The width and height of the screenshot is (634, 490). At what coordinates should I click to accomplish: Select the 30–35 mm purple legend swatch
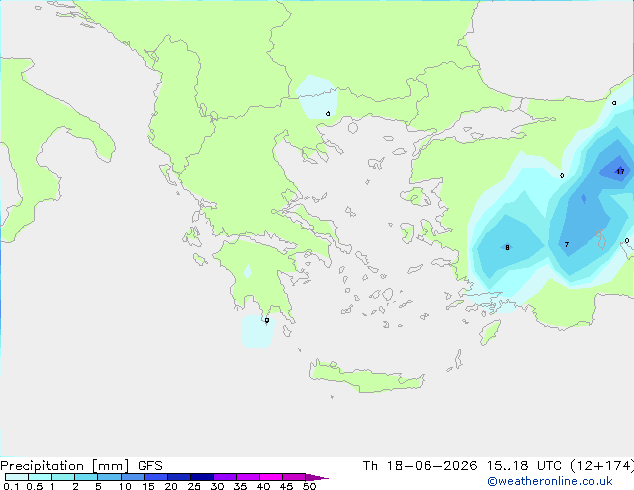point(224,477)
